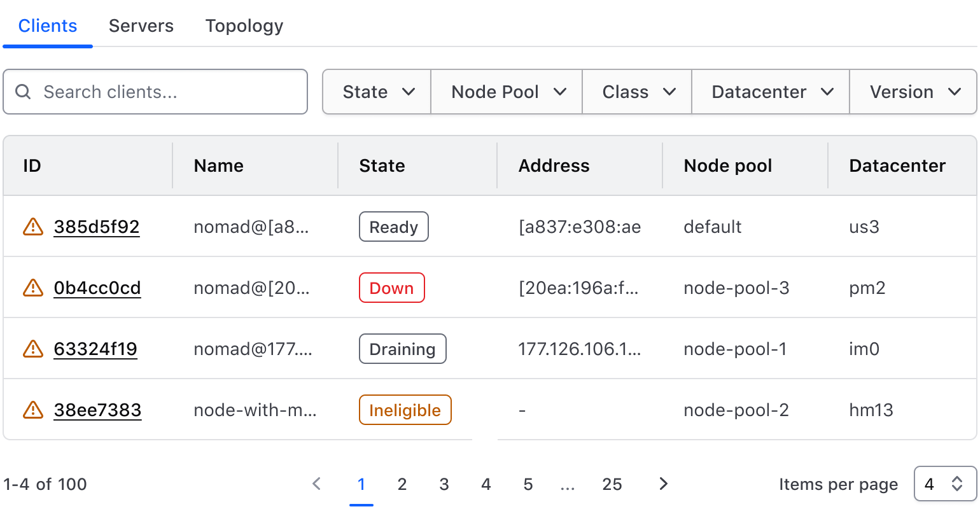This screenshot has width=980, height=509.
Task: Switch to the Topology tab
Action: (x=244, y=25)
